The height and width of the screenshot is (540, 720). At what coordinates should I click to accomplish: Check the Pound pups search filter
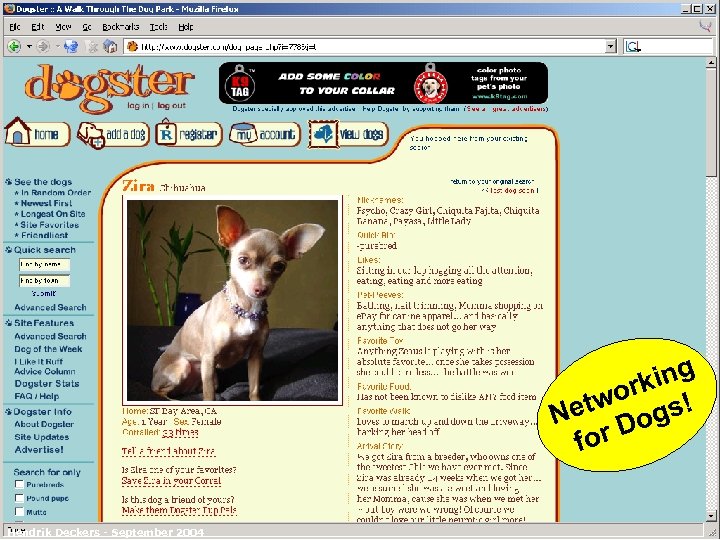tap(19, 498)
